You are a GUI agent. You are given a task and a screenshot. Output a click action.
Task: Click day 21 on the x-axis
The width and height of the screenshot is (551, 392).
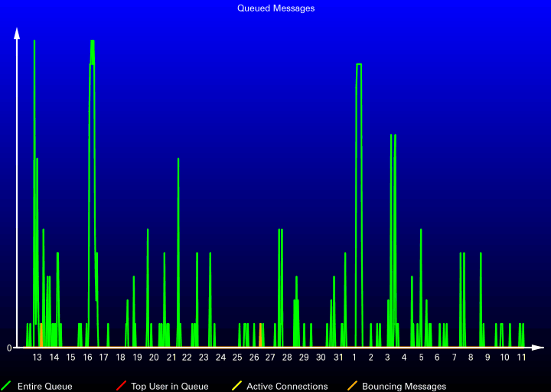(171, 358)
